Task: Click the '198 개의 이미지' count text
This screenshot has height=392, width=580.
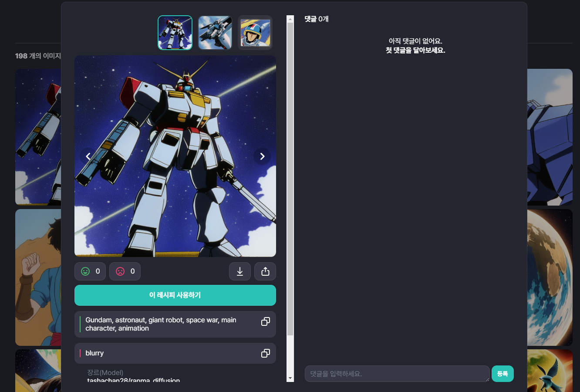Action: pyautogui.click(x=38, y=56)
